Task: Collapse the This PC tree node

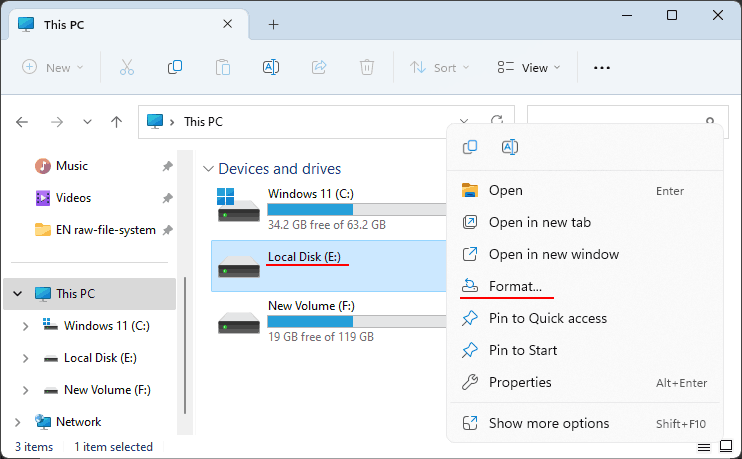Action: pyautogui.click(x=18, y=294)
